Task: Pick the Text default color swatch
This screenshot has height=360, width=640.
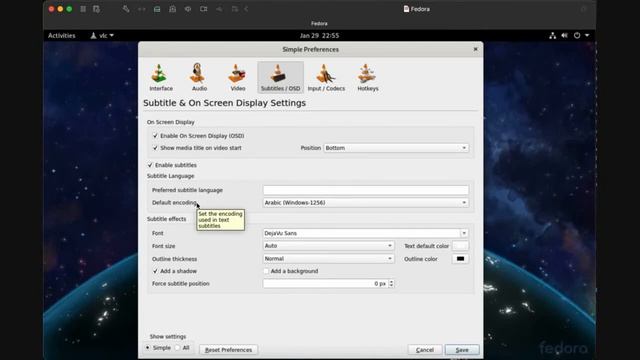Action: click(460, 246)
